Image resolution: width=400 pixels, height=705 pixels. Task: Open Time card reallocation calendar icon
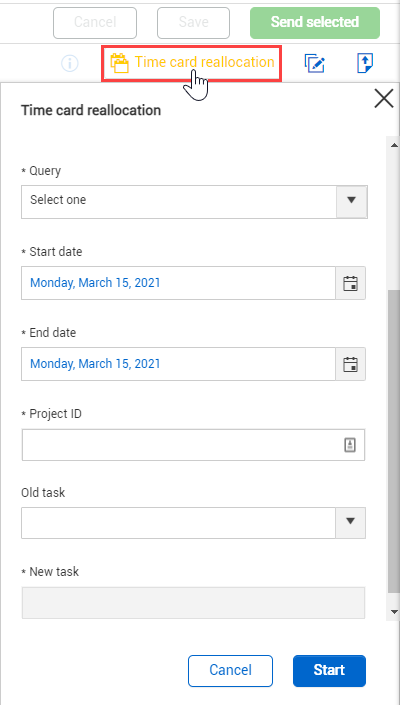click(120, 63)
